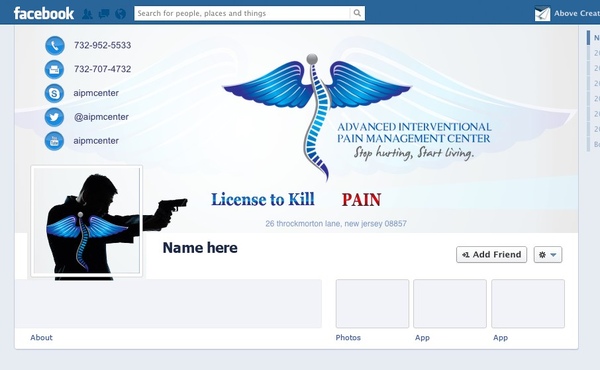Click the @aipmcenter Twitter handle
The height and width of the screenshot is (370, 600).
[x=101, y=117]
